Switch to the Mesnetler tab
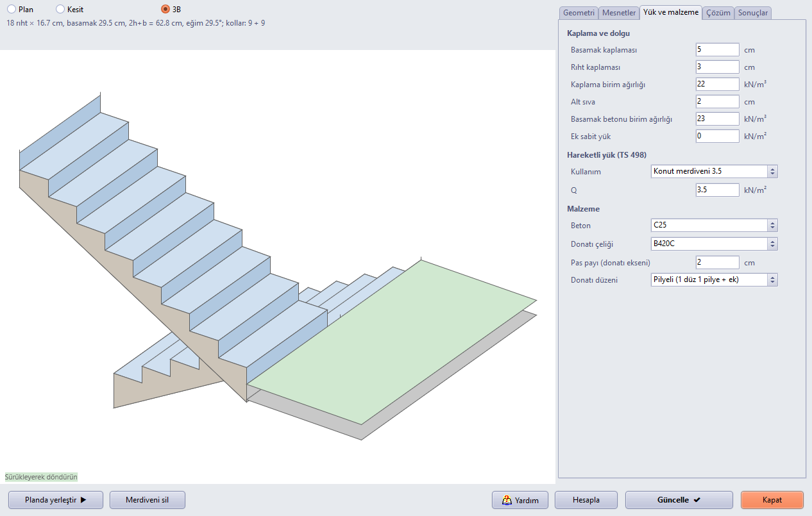Image resolution: width=812 pixels, height=516 pixels. click(619, 13)
